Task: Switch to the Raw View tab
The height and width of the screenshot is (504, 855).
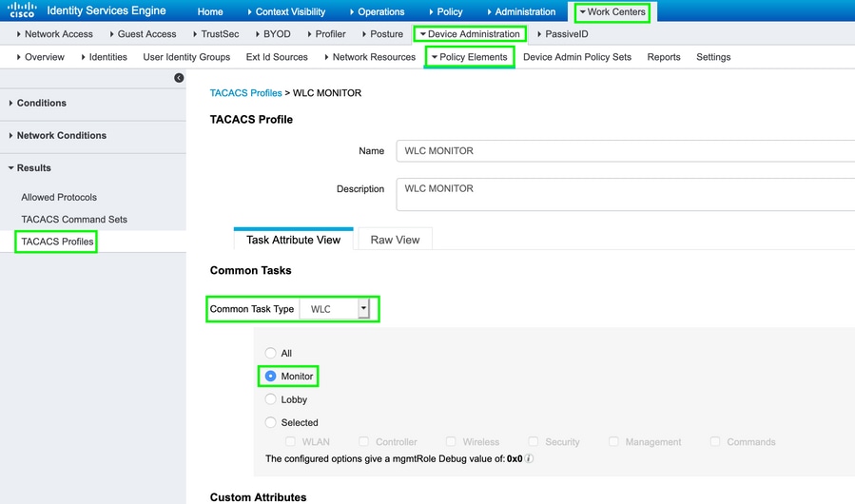Action: point(396,240)
